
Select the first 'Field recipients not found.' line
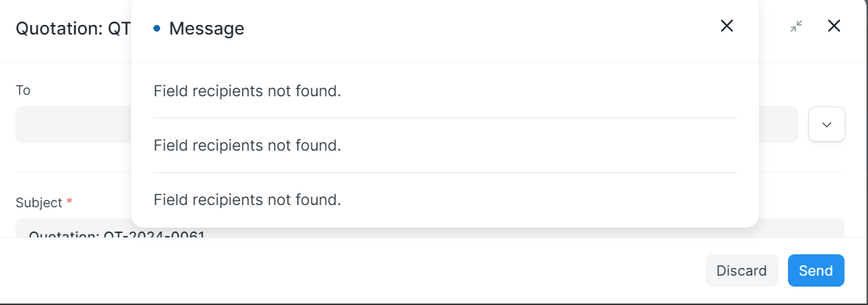coord(247,91)
